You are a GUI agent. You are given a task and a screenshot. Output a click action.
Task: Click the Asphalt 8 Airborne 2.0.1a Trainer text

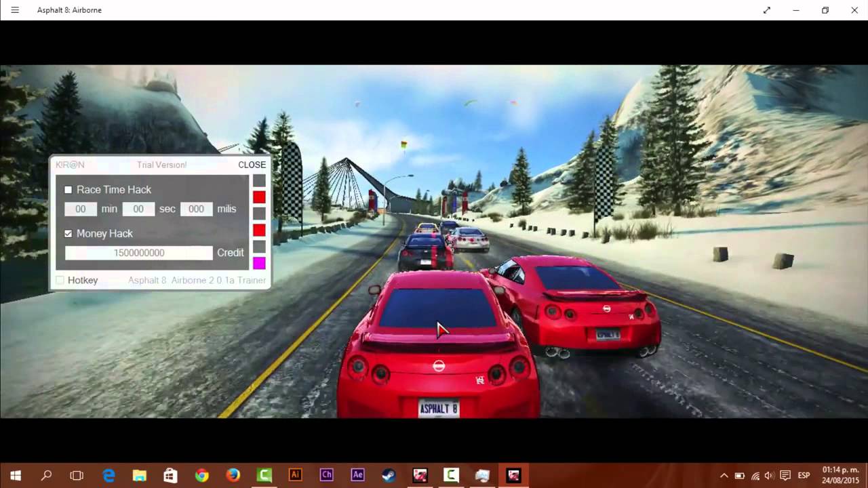coord(197,280)
